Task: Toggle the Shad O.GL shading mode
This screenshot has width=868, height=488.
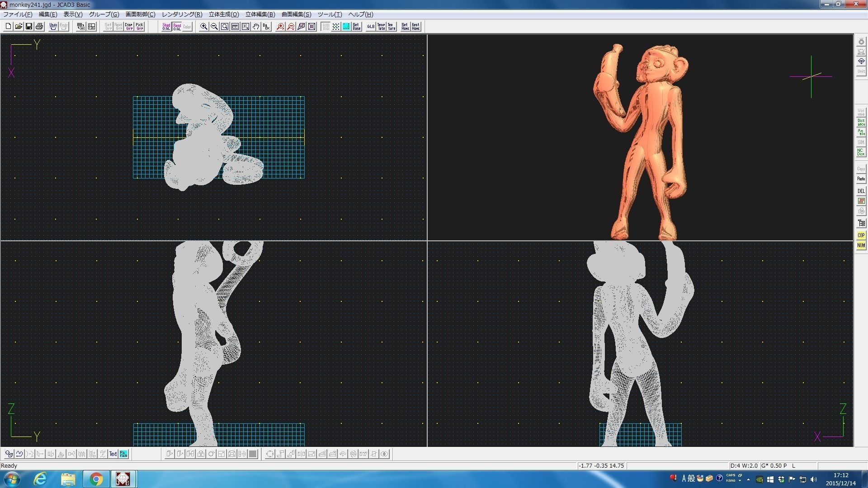Action: tap(166, 27)
